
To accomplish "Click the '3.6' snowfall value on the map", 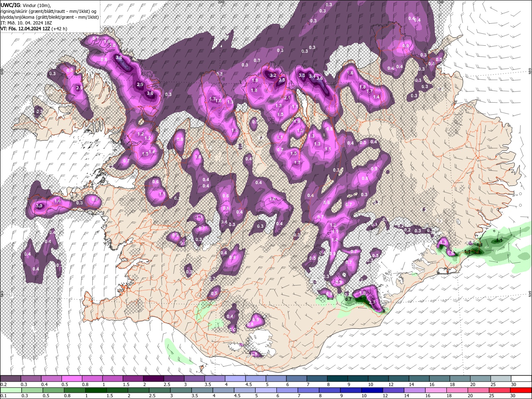I will 319,78.
